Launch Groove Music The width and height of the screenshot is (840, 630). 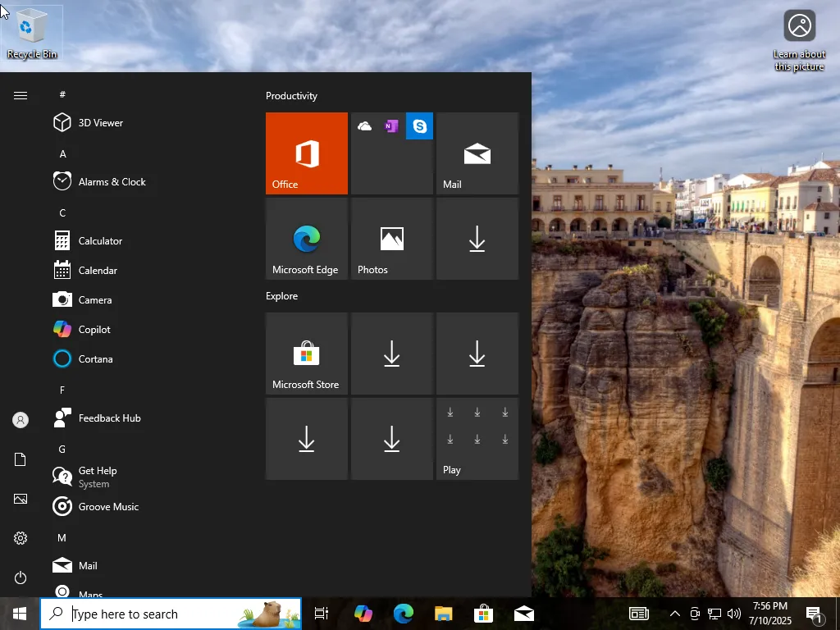[144, 506]
